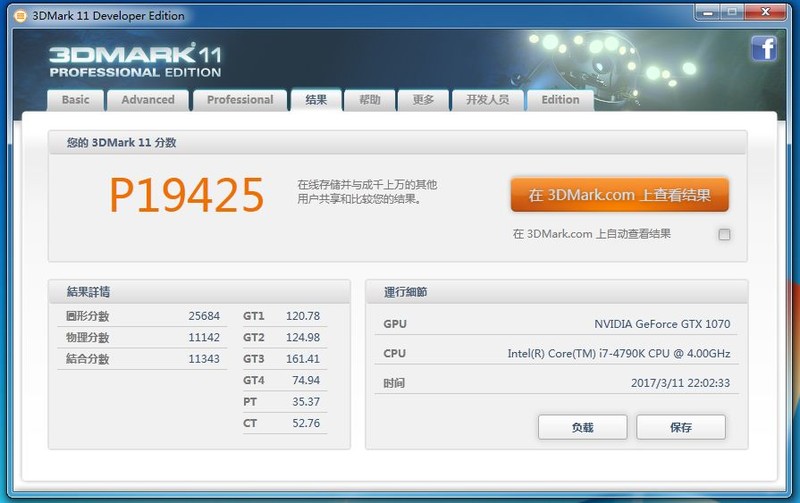Maximize the 3DMark 11 window

[732, 12]
